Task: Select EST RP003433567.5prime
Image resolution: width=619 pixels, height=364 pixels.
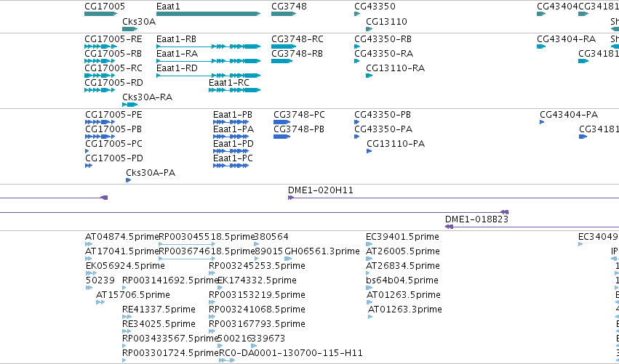Action: tap(124, 347)
